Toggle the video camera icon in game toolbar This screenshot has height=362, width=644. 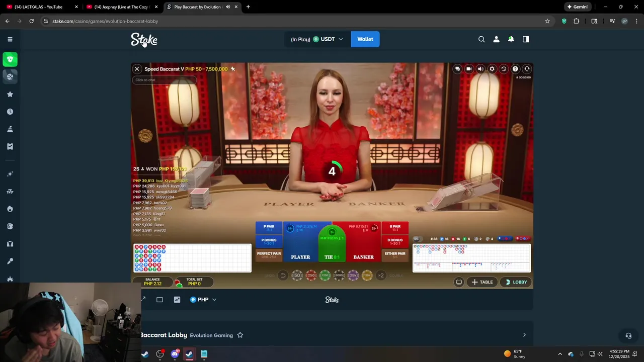pyautogui.click(x=469, y=69)
